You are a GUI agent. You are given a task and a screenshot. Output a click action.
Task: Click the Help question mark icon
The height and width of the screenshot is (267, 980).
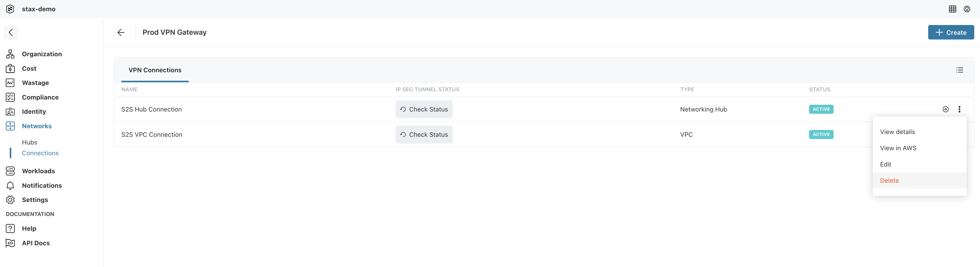(10, 228)
